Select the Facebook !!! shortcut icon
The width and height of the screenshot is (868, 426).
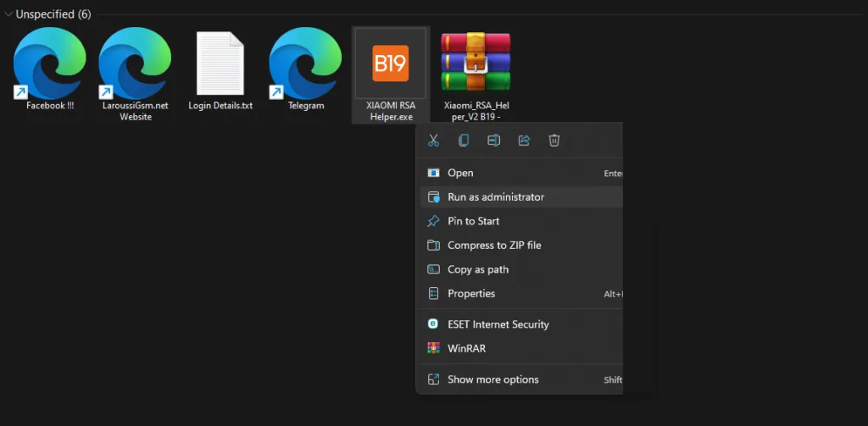click(50, 63)
